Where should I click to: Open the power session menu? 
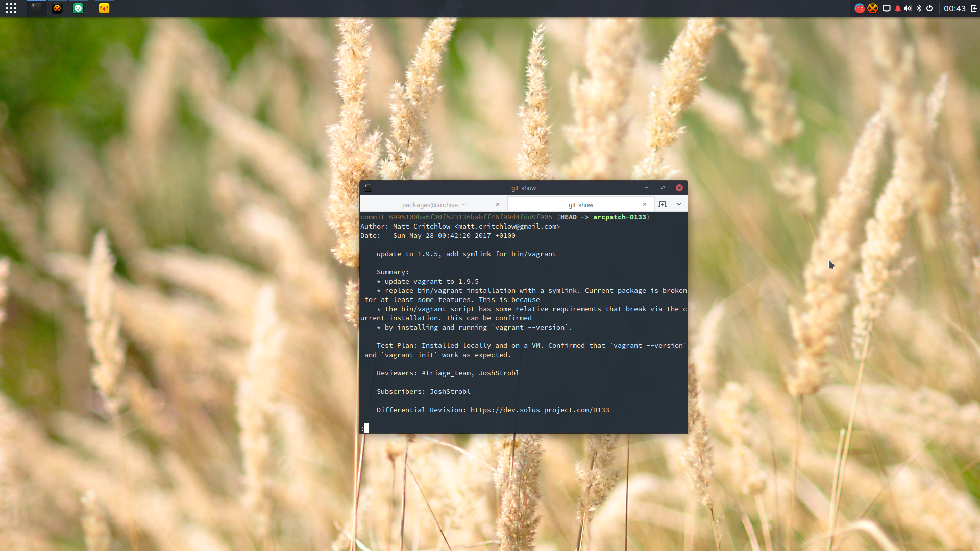(x=929, y=8)
